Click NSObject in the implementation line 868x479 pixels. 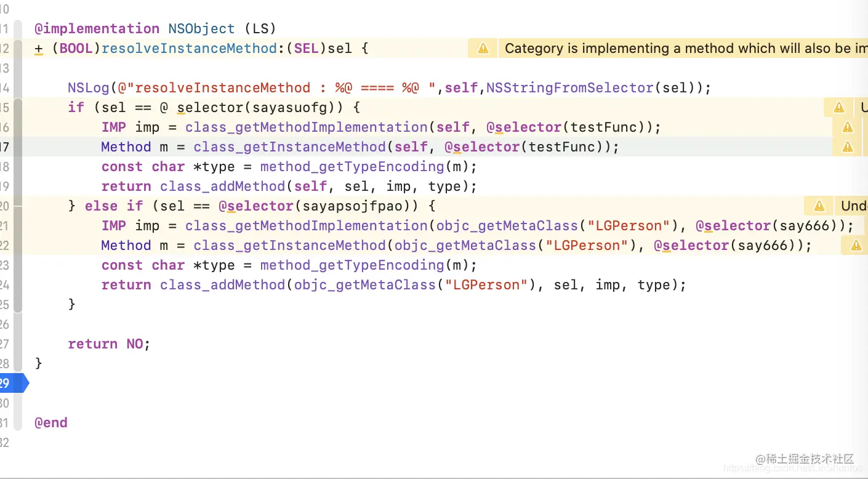202,29
